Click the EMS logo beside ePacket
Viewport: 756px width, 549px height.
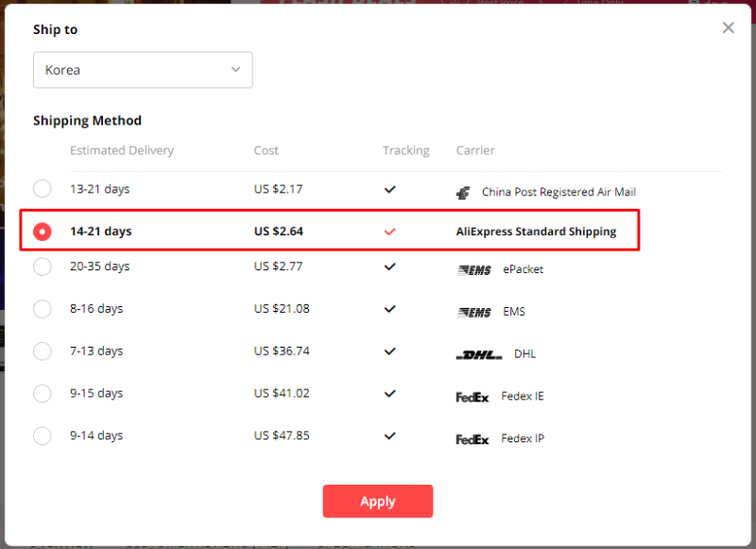point(474,270)
